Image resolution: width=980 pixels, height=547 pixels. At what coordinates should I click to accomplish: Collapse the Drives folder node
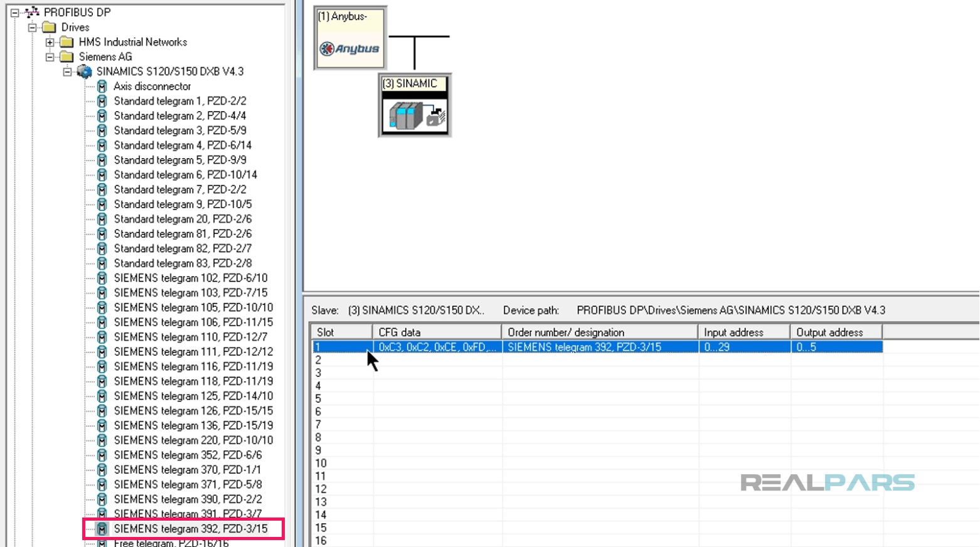click(x=33, y=28)
